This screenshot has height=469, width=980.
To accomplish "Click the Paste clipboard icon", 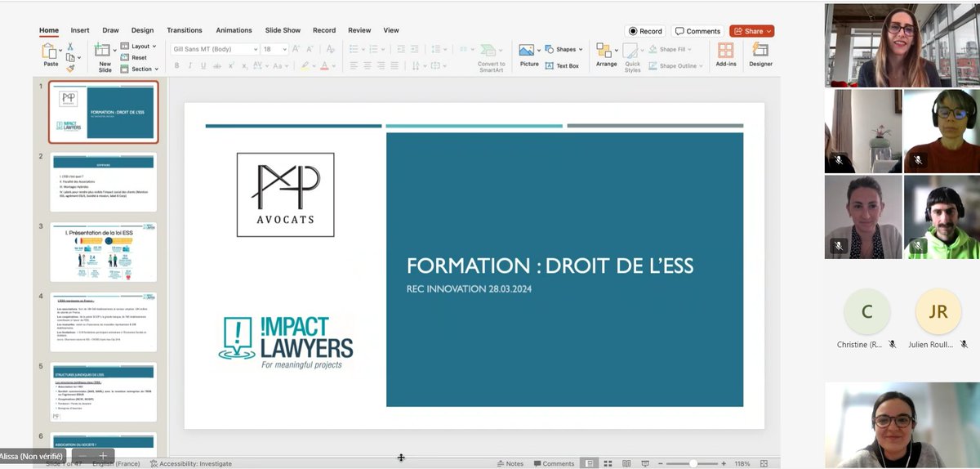I will (49, 51).
